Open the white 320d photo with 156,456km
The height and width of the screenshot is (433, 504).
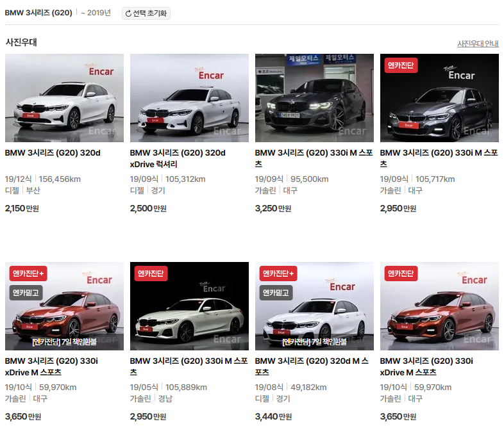pyautogui.click(x=64, y=98)
